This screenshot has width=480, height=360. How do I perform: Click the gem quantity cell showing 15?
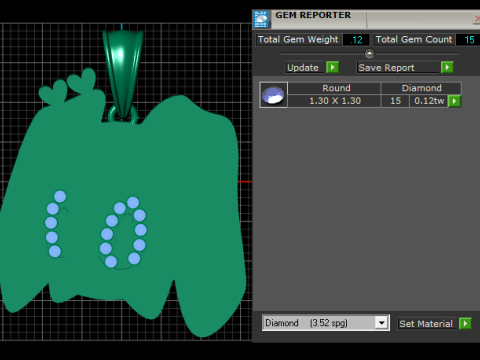[x=395, y=101]
